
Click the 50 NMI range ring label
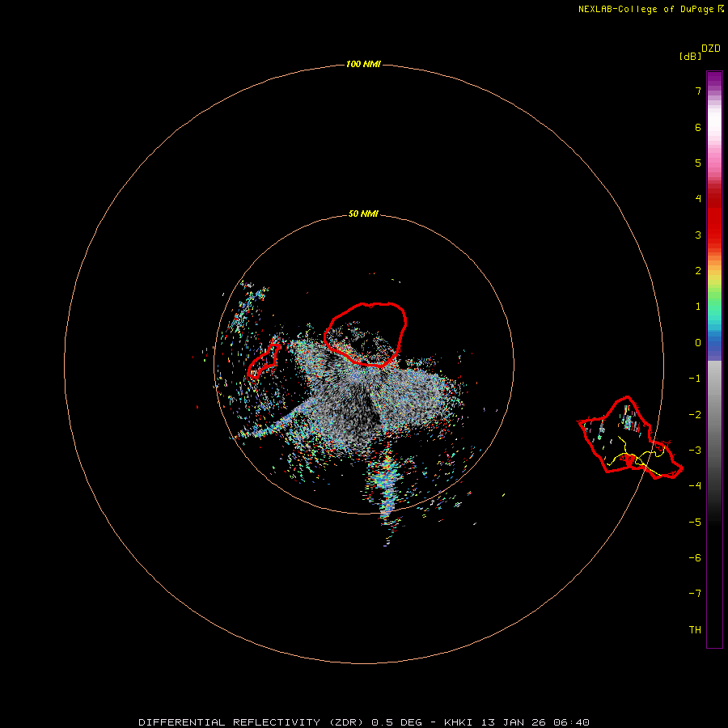point(363,214)
